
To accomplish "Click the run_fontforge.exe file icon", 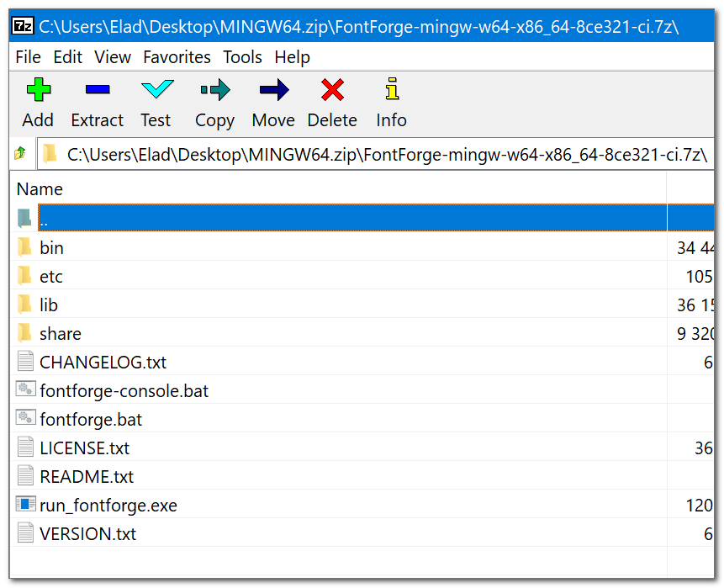I will click(x=25, y=504).
